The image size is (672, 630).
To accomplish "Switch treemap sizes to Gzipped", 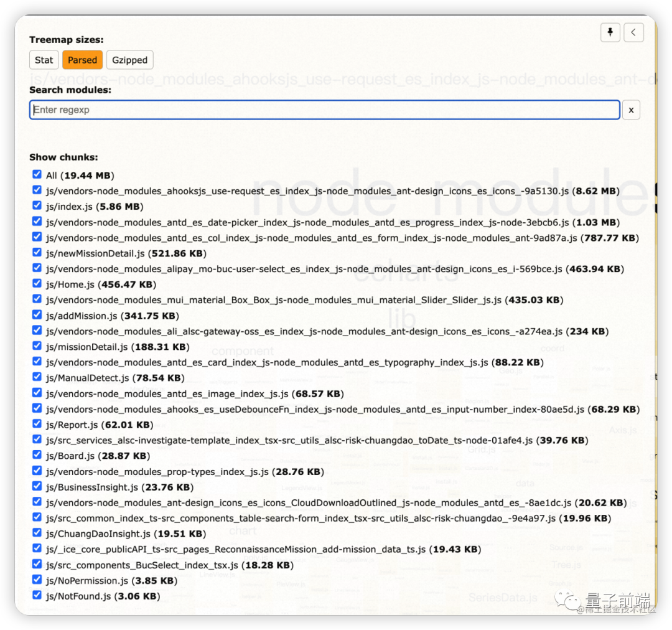I will click(129, 60).
